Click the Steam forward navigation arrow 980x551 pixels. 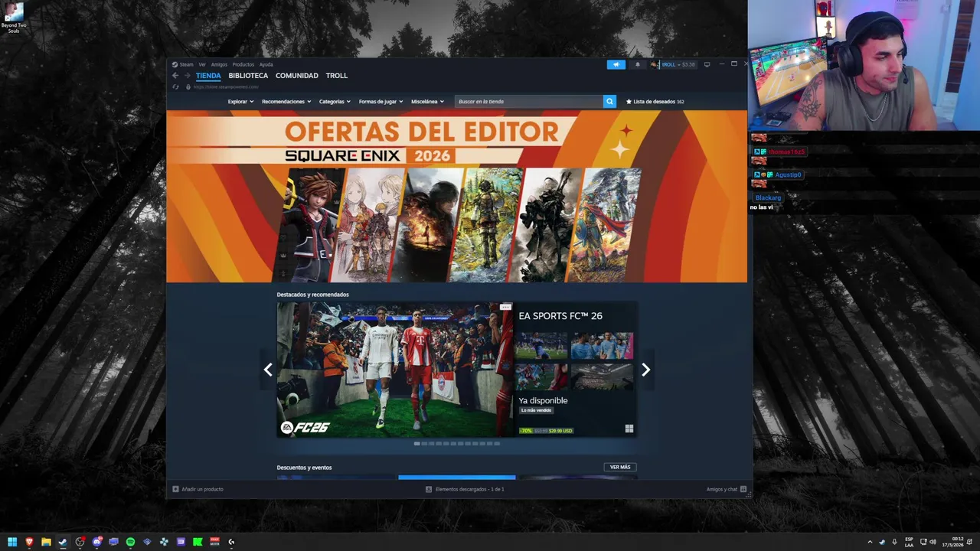(187, 76)
